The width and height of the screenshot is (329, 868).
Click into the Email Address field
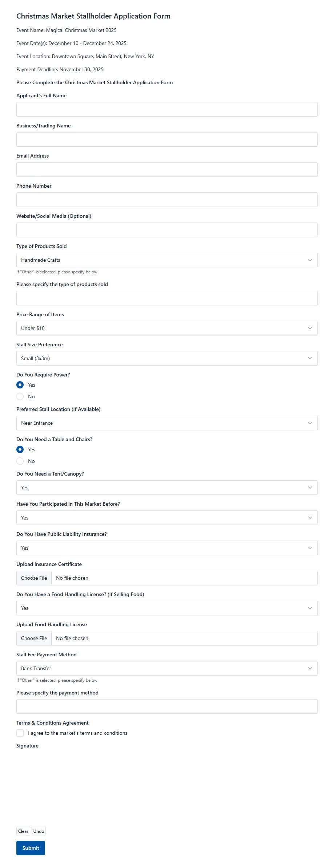[x=167, y=170]
